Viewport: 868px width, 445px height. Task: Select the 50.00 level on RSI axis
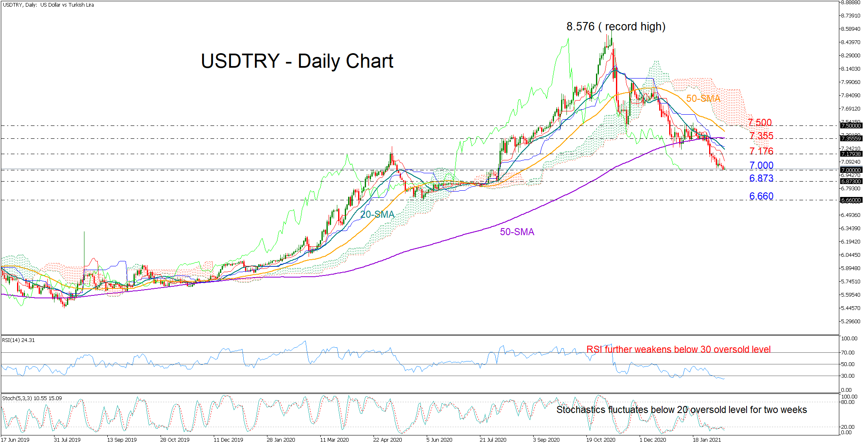pos(848,364)
